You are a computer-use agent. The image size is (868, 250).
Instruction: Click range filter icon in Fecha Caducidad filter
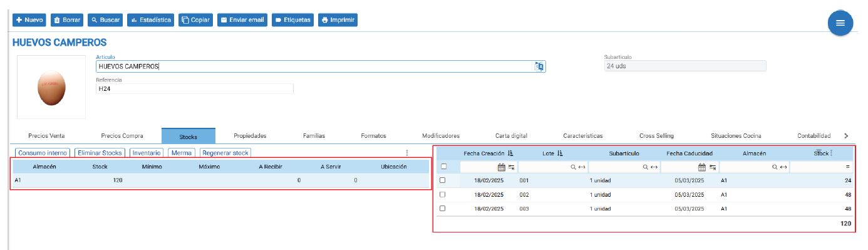pyautogui.click(x=713, y=167)
